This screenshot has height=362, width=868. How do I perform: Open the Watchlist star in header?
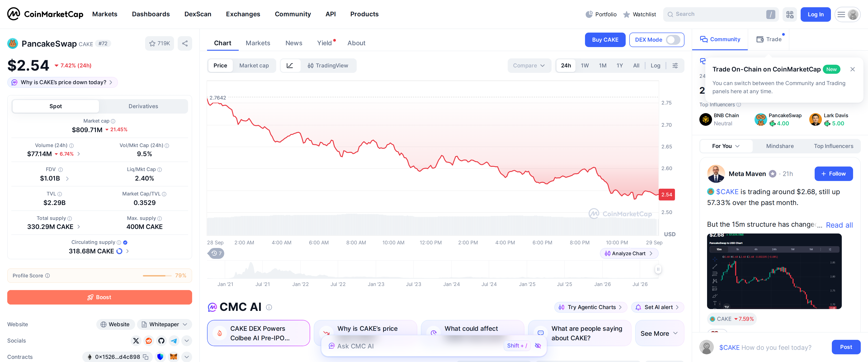639,14
